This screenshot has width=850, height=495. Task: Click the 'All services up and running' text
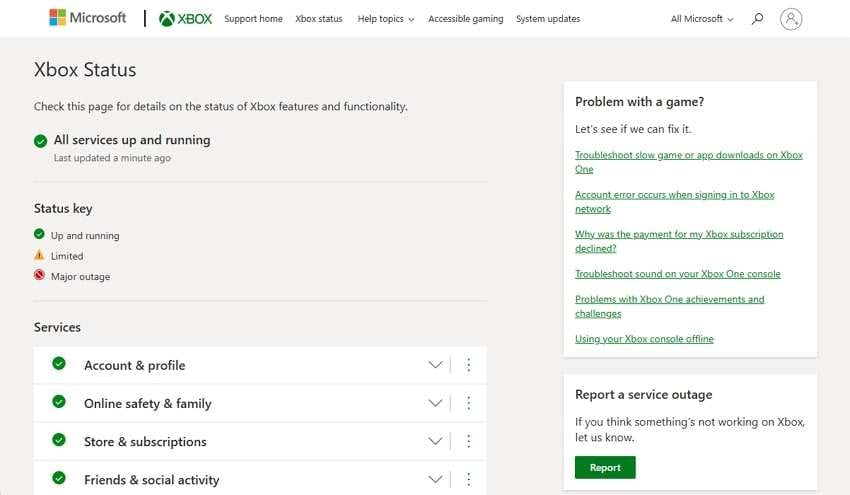pos(132,140)
